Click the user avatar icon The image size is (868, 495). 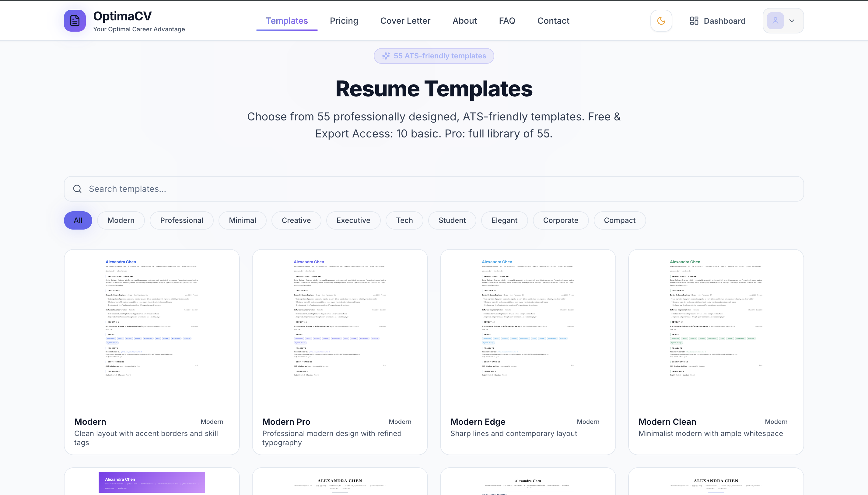point(775,21)
